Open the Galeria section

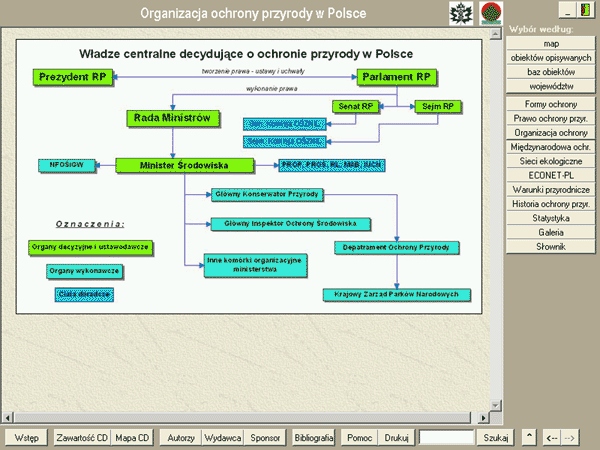[551, 231]
